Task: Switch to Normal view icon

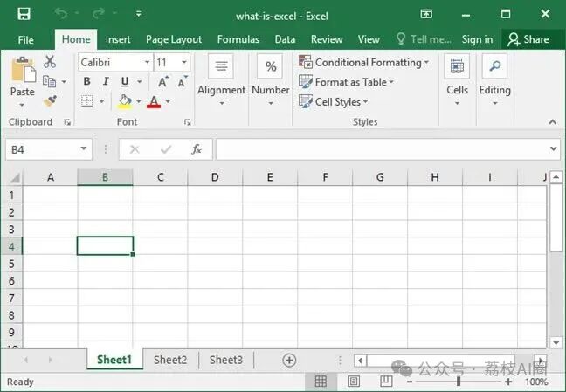Action: click(x=321, y=382)
